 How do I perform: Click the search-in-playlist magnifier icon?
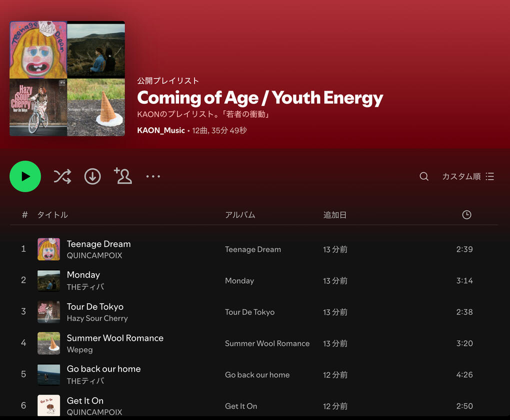coord(424,176)
